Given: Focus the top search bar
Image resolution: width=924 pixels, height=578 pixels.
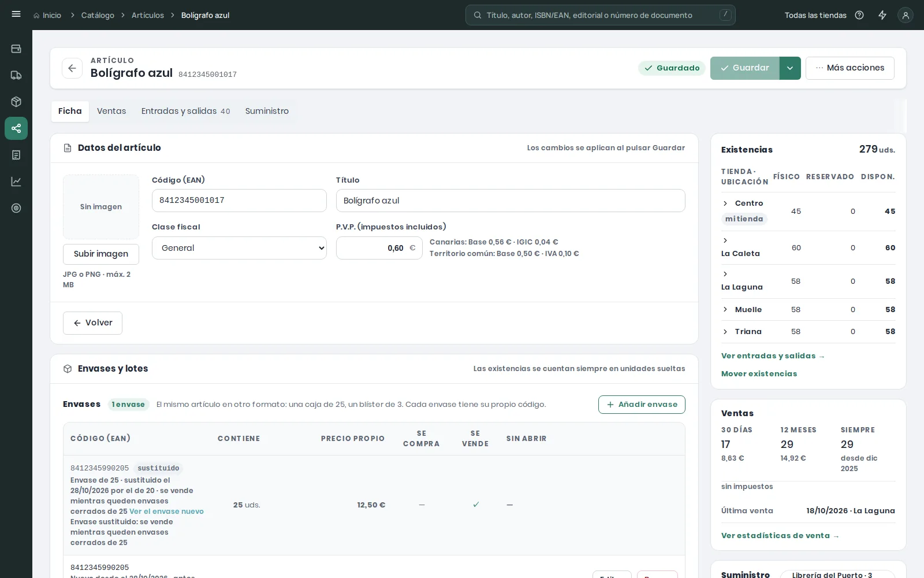Looking at the screenshot, I should pos(601,15).
